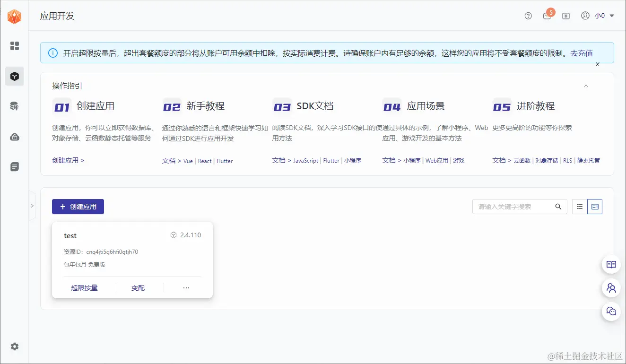Collapse the 操作指引 guide panel
The image size is (626, 364).
click(586, 86)
